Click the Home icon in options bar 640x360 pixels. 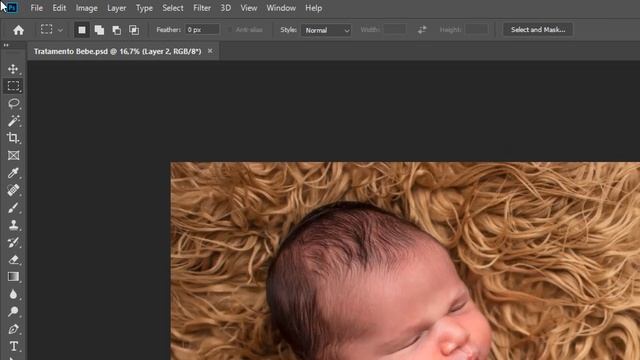coord(18,30)
